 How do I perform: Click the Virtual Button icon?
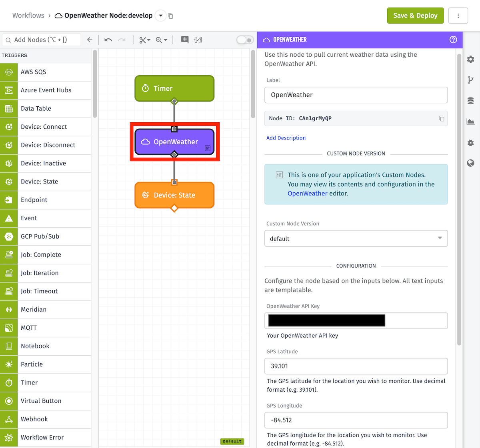tap(9, 401)
